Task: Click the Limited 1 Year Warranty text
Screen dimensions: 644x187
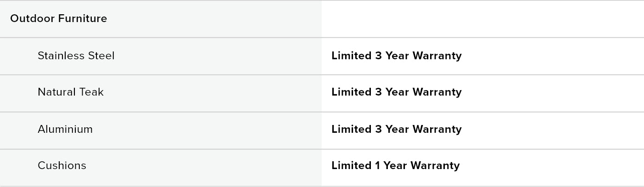Action: [x=395, y=166]
